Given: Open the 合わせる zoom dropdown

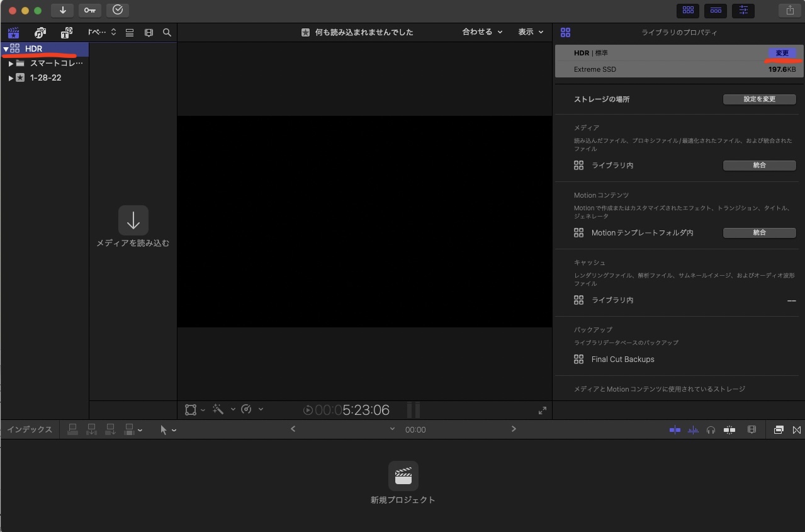Looking at the screenshot, I should tap(482, 32).
